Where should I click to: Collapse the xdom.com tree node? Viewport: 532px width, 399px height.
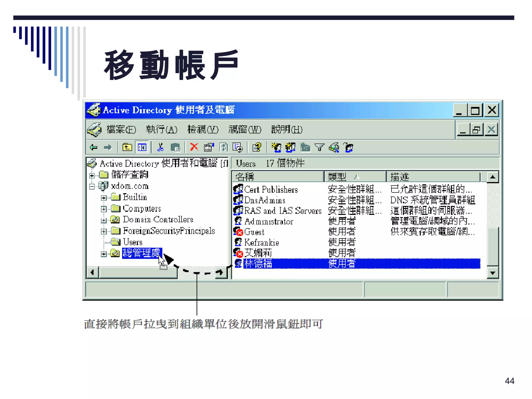[92, 187]
